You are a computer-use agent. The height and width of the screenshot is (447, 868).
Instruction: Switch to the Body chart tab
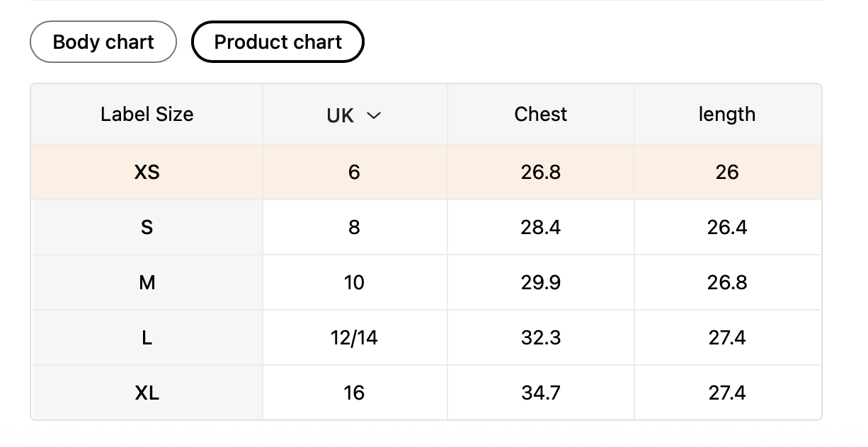click(x=103, y=42)
